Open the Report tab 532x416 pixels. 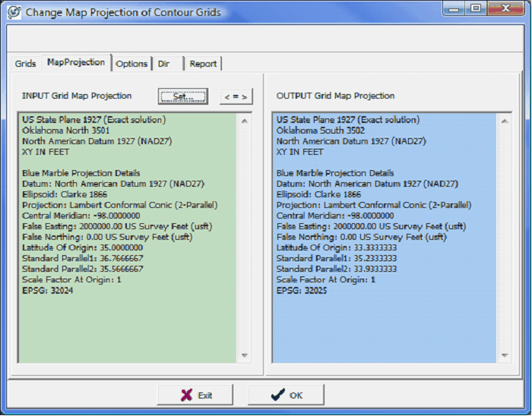tap(203, 64)
